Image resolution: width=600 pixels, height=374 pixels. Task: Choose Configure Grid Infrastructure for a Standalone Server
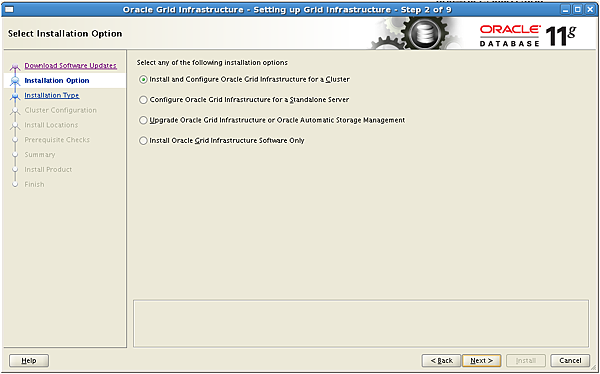(x=244, y=100)
